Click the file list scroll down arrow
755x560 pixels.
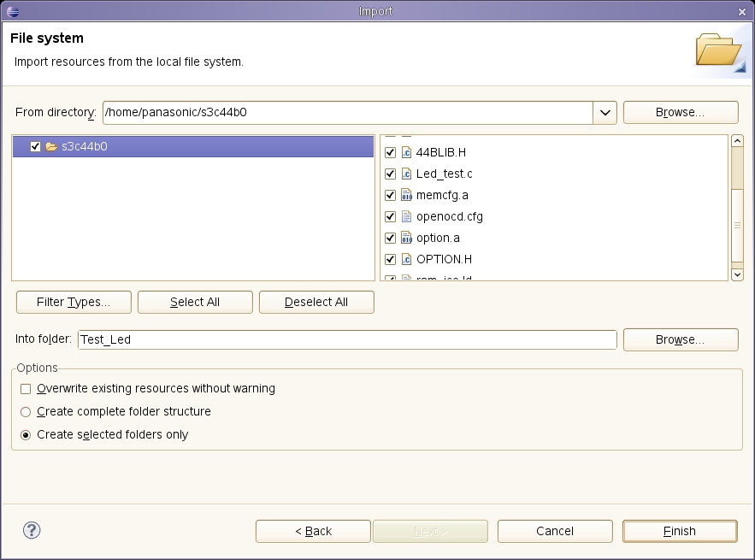[737, 274]
